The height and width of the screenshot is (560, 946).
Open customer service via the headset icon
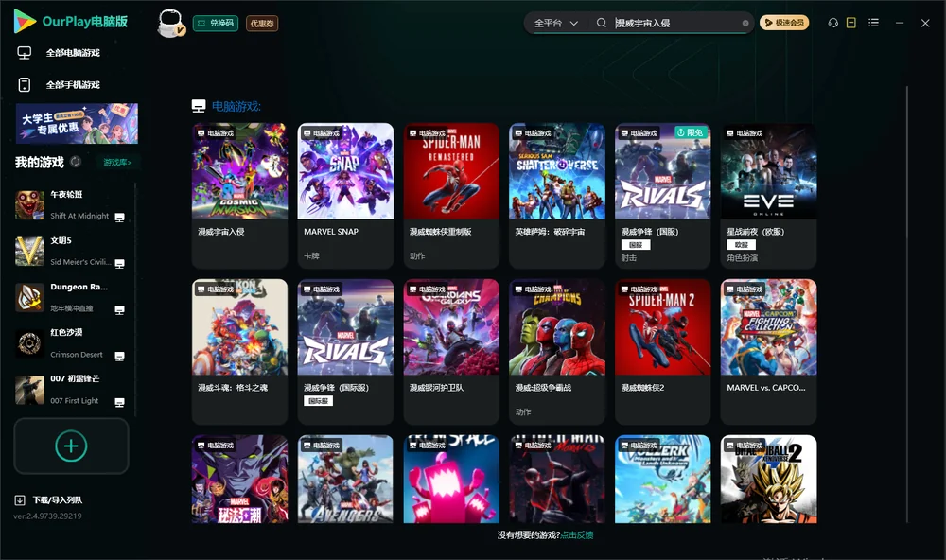(833, 23)
